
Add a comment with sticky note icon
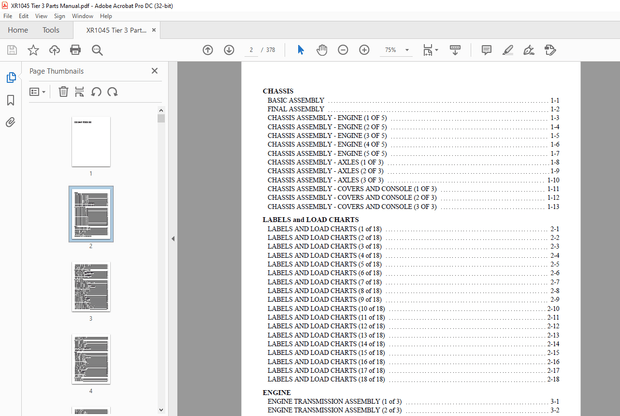(x=486, y=50)
